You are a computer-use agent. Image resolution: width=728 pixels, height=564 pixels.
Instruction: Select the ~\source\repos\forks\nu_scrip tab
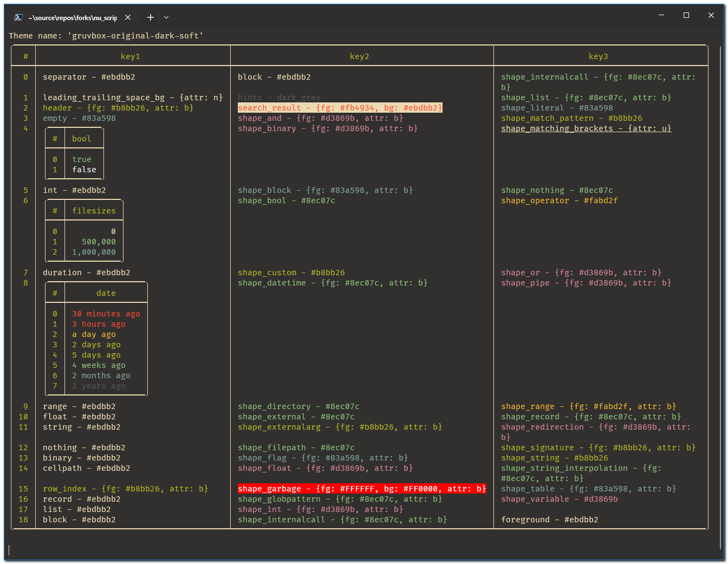pos(73,17)
